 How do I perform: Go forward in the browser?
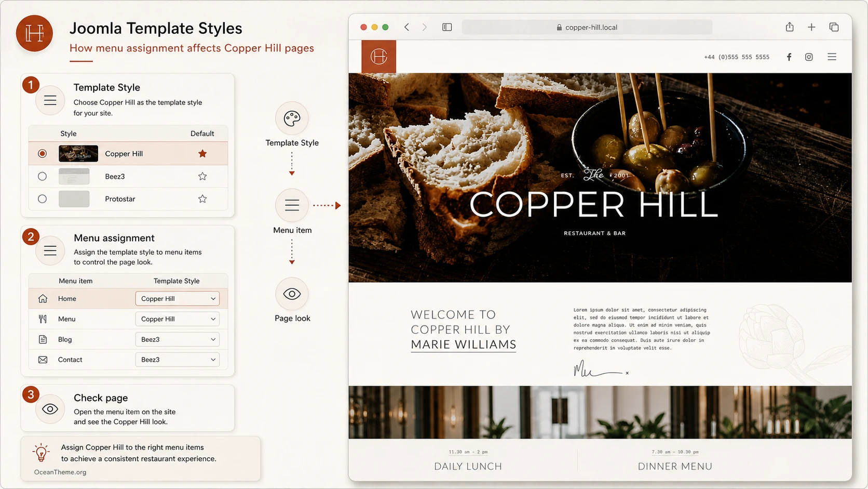[x=424, y=27]
